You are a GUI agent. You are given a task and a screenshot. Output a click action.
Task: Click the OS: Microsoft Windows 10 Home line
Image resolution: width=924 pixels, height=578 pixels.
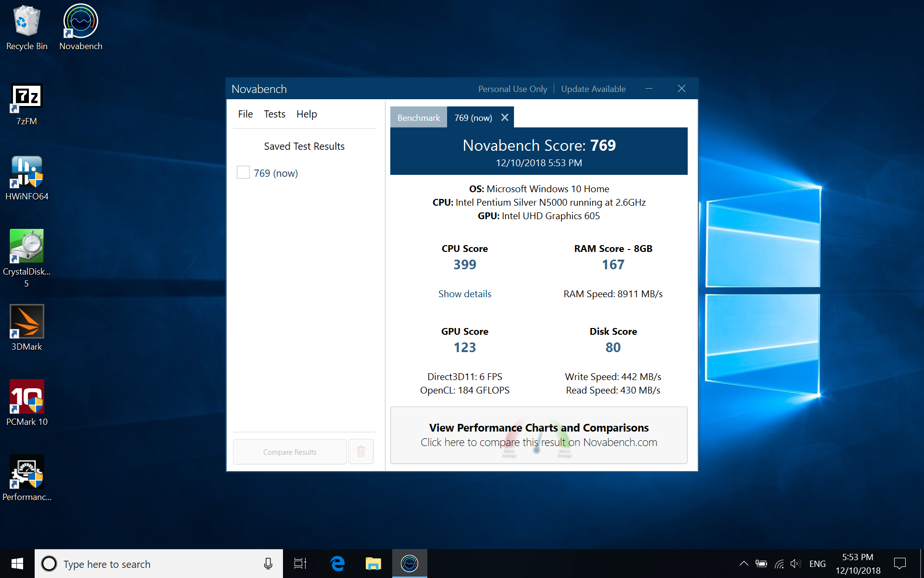click(x=539, y=189)
